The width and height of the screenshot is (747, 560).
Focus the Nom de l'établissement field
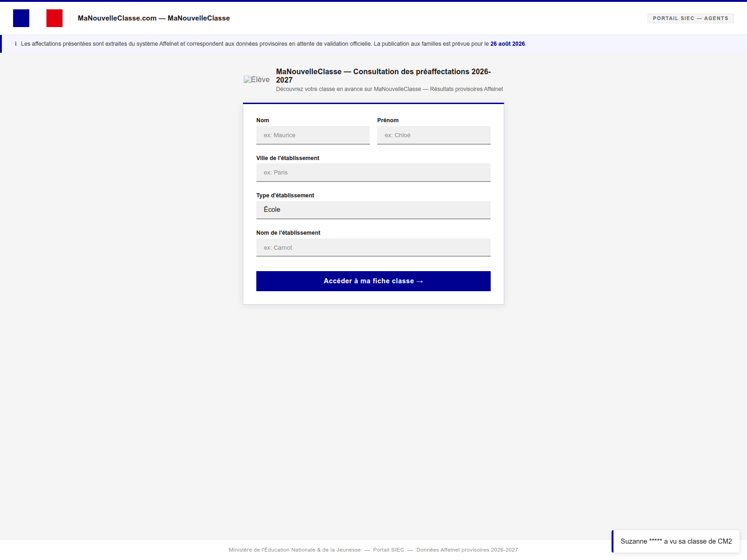click(373, 248)
